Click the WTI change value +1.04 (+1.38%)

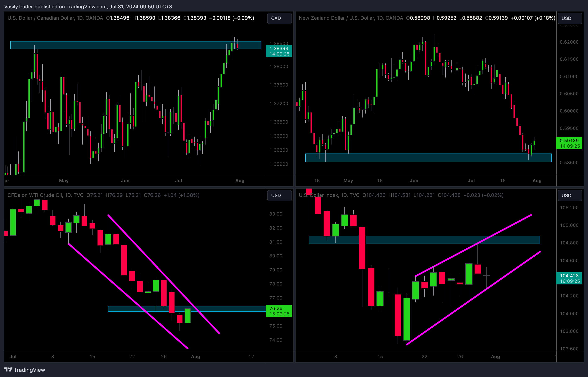pyautogui.click(x=181, y=195)
